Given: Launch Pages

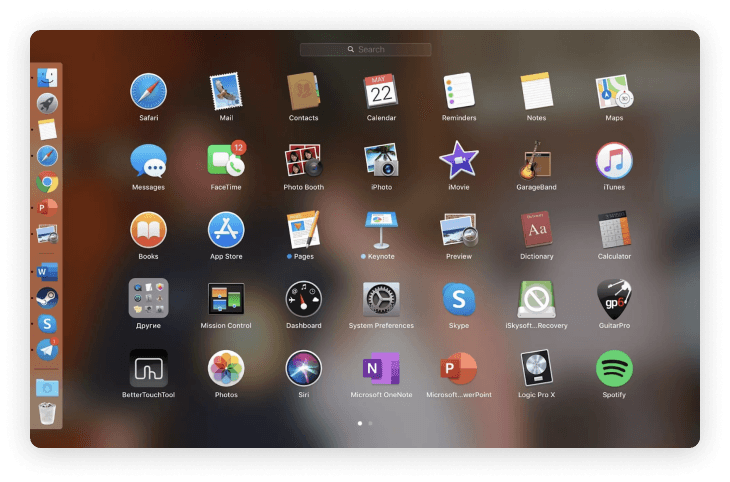Looking at the screenshot, I should (303, 230).
